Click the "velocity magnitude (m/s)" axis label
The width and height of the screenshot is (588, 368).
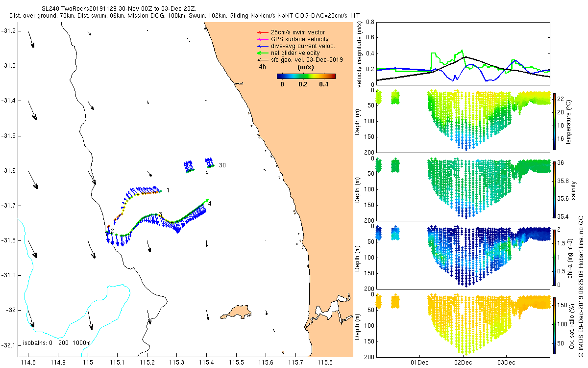(x=359, y=54)
